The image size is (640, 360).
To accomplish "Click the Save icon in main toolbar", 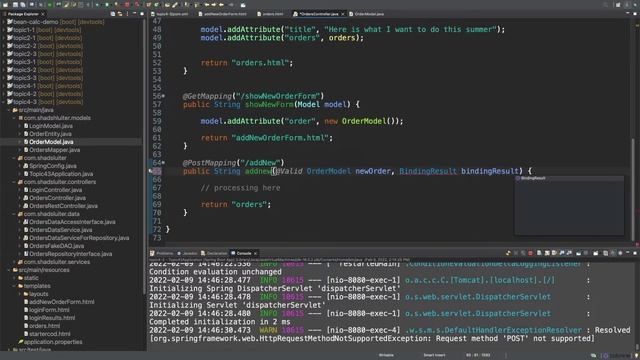I will (15, 5).
